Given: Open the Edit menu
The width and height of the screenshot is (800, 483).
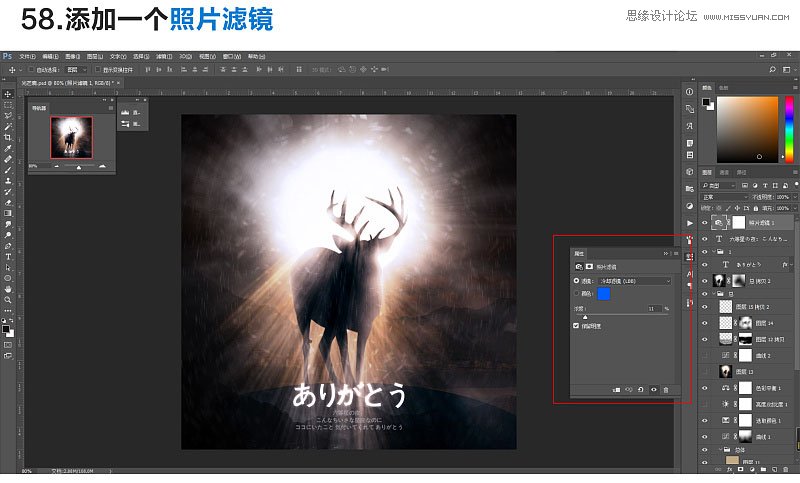Looking at the screenshot, I should click(x=50, y=56).
